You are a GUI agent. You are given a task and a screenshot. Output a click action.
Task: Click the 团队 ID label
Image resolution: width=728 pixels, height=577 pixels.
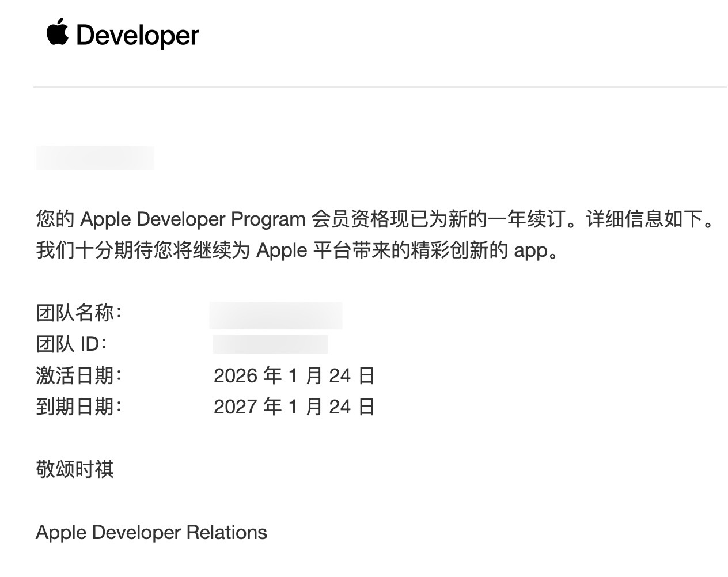72,344
